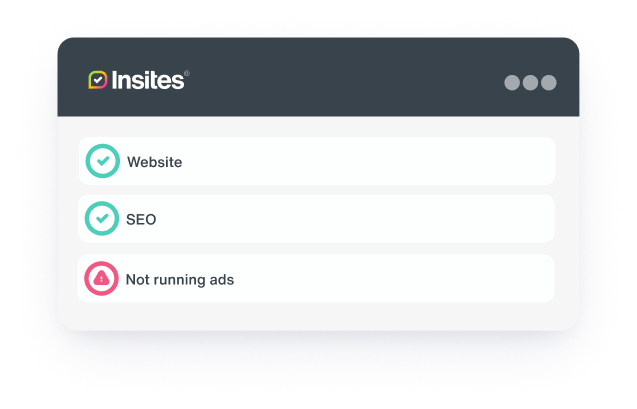Open the Not running ads row's empty area
The width and height of the screenshot is (637, 409).
[x=392, y=279]
